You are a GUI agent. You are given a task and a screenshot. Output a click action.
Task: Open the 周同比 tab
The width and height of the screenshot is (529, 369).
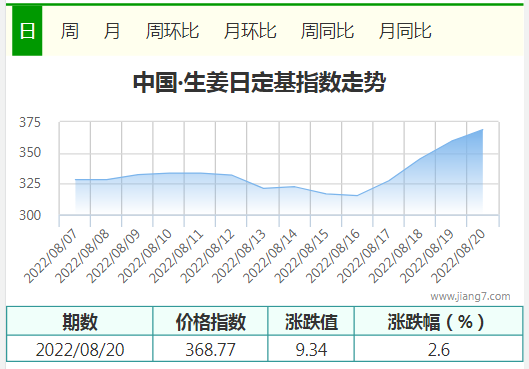(x=327, y=31)
